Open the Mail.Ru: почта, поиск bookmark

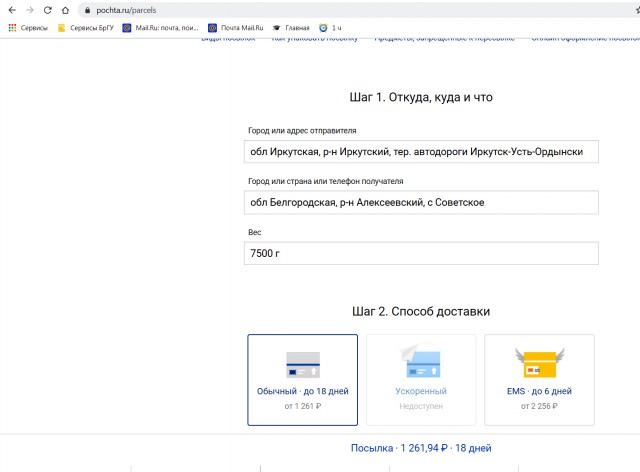pos(160,28)
